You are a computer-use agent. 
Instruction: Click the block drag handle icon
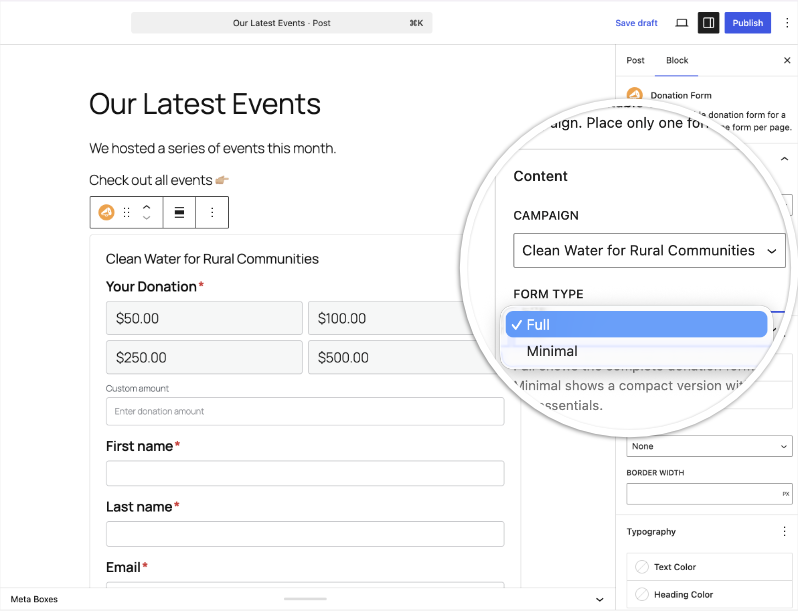pyautogui.click(x=127, y=212)
